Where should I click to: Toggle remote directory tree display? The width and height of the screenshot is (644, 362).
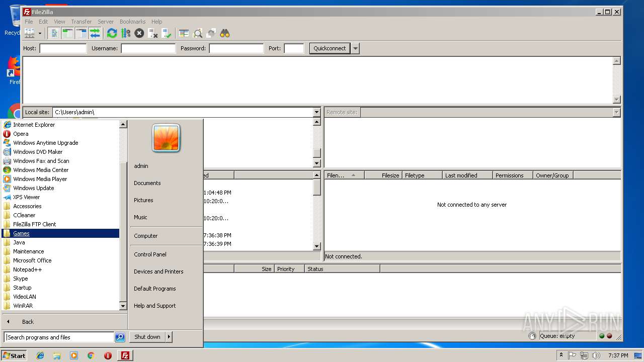82,33
